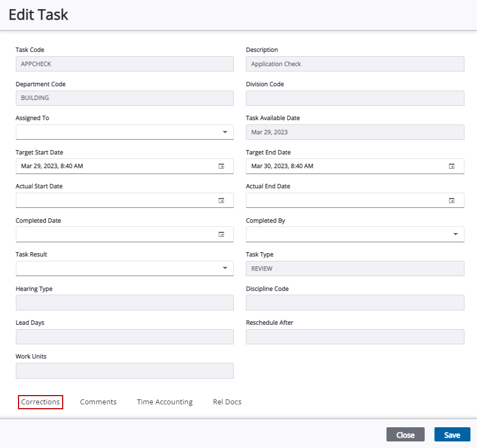This screenshot has width=477, height=448.
Task: Click the Target Start Date text
Action: click(x=52, y=166)
